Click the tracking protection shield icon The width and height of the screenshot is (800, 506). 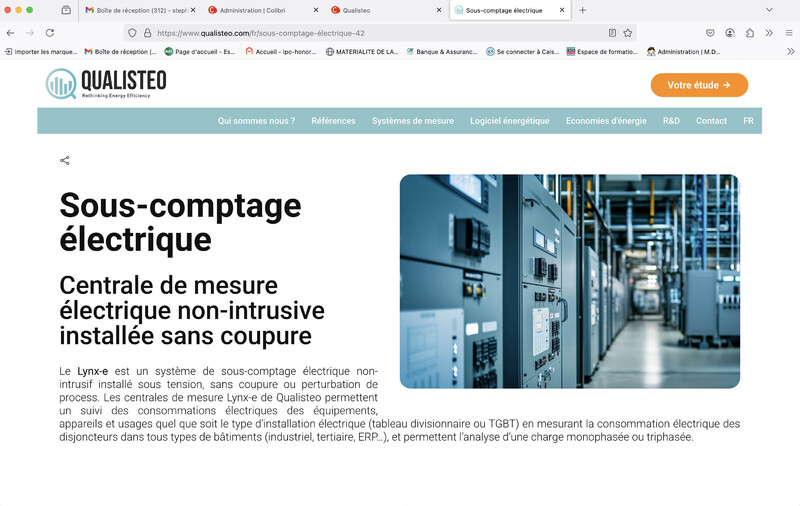(x=133, y=33)
